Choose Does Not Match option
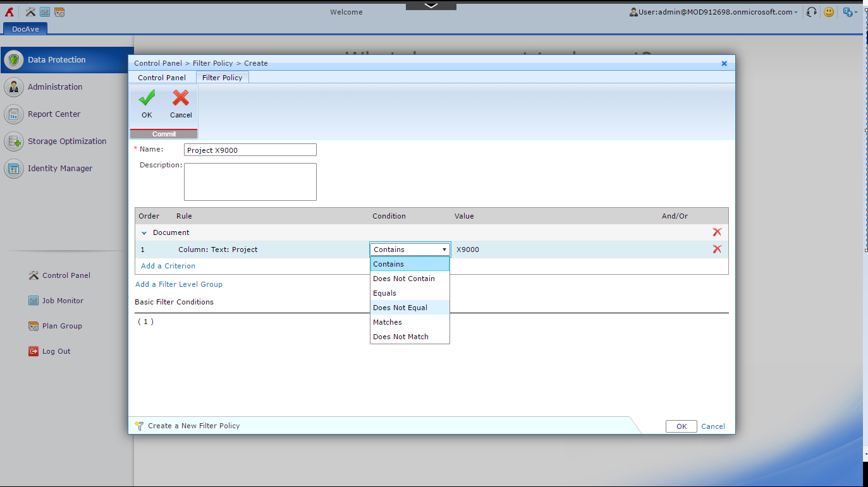 coord(410,337)
